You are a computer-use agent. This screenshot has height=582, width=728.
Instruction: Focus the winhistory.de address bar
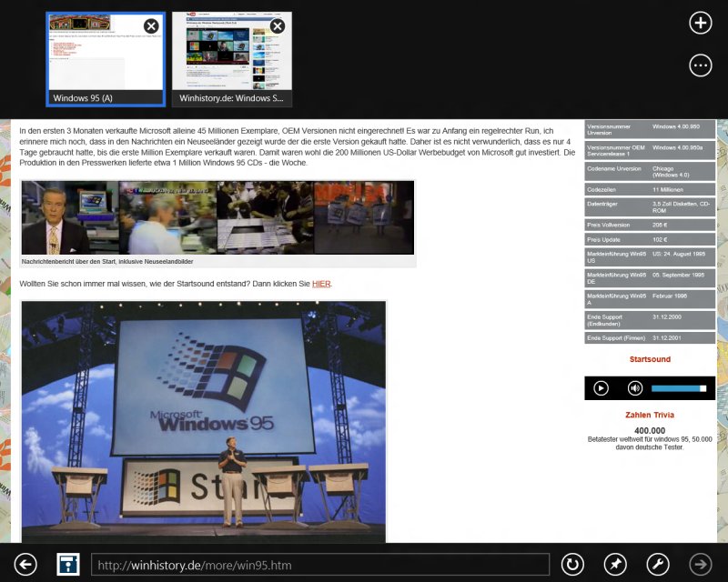(x=320, y=565)
